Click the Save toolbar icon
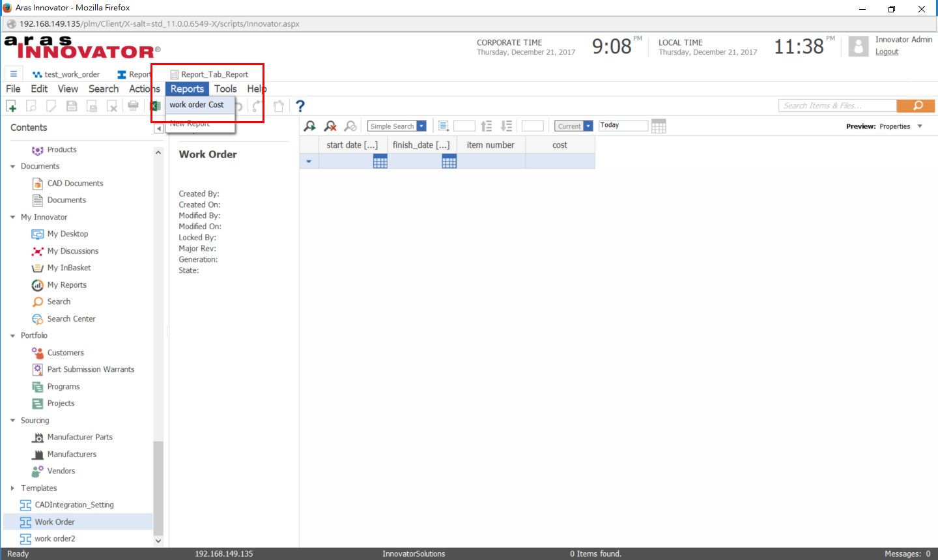 (72, 106)
